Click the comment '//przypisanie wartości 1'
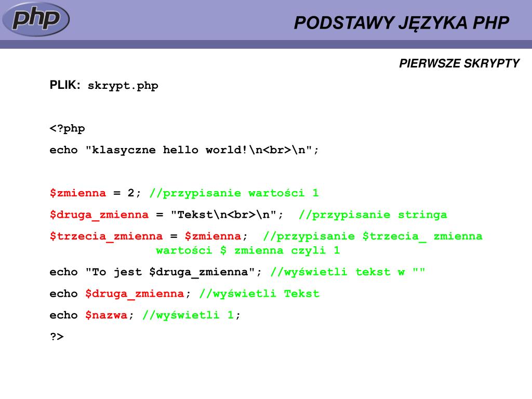Image resolution: width=532 pixels, height=399 pixels. 234,193
